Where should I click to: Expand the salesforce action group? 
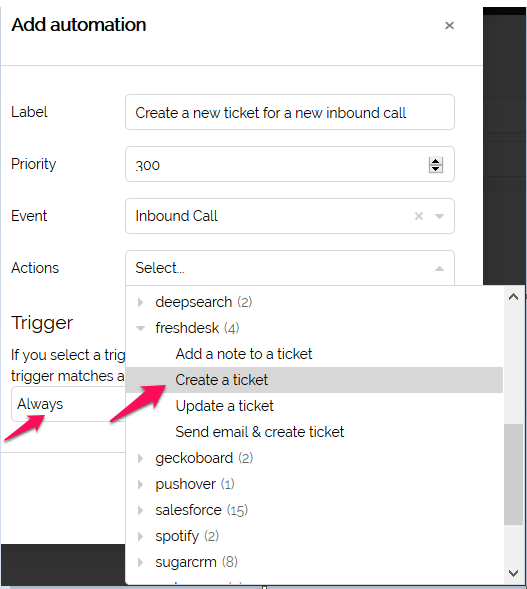(140, 510)
